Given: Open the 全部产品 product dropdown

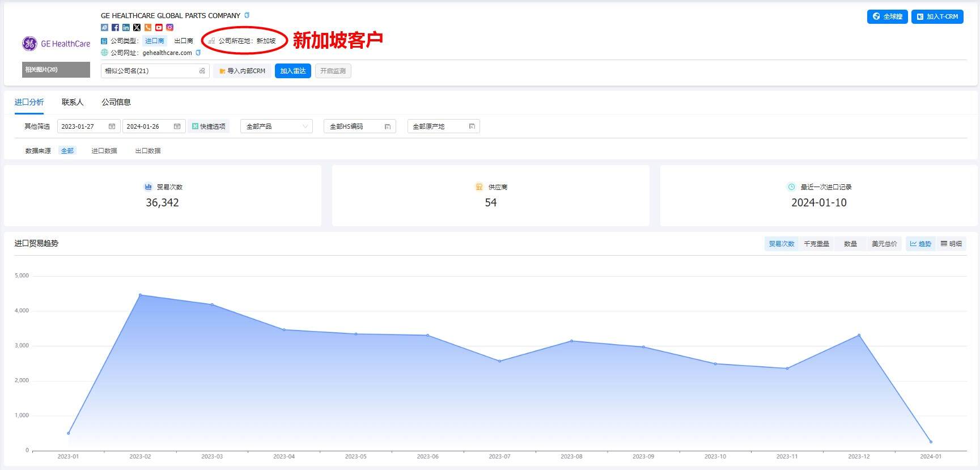Looking at the screenshot, I should [x=277, y=126].
